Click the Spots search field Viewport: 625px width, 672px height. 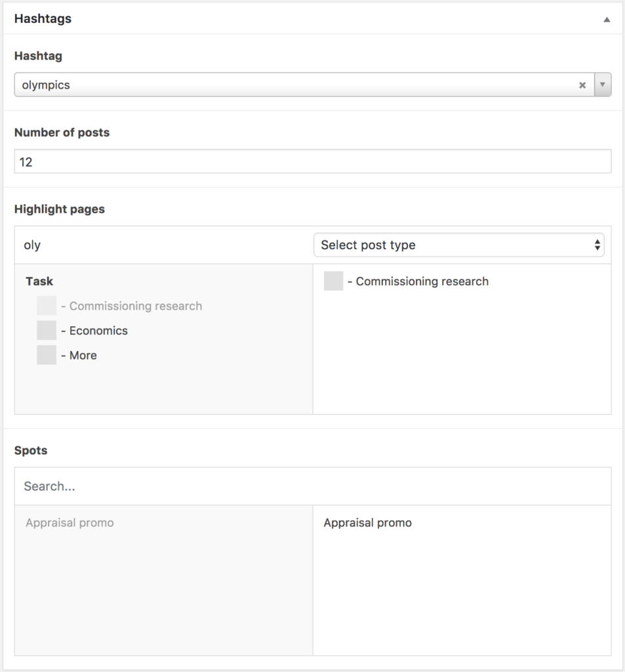pyautogui.click(x=313, y=486)
